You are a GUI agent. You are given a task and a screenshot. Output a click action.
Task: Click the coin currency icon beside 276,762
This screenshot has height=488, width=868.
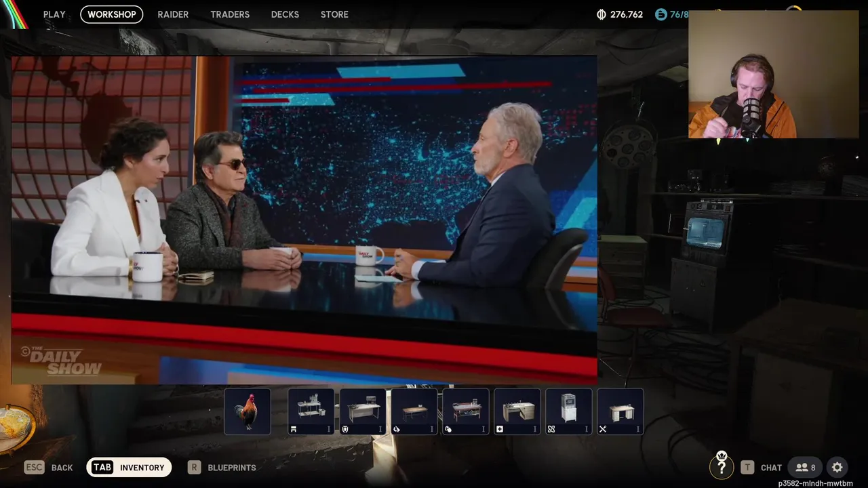601,14
